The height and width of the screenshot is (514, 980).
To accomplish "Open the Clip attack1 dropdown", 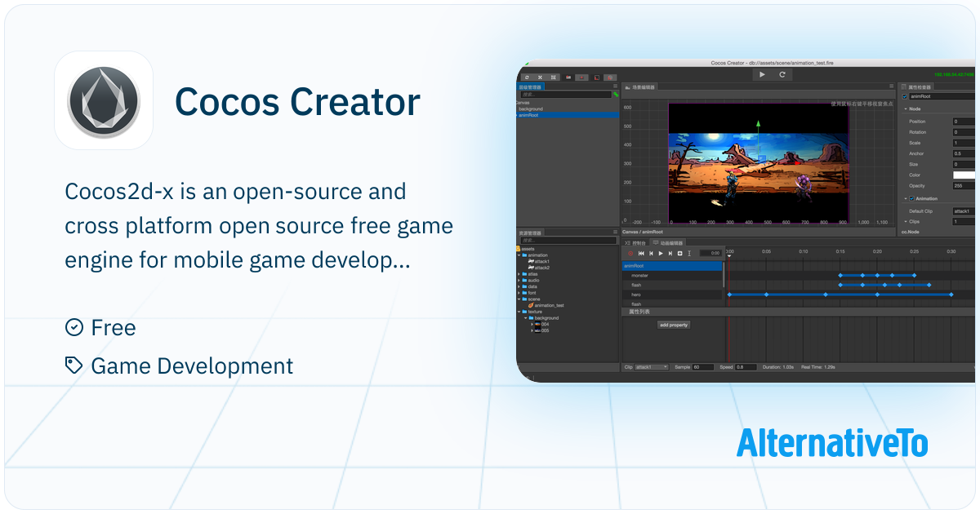I will (x=652, y=367).
